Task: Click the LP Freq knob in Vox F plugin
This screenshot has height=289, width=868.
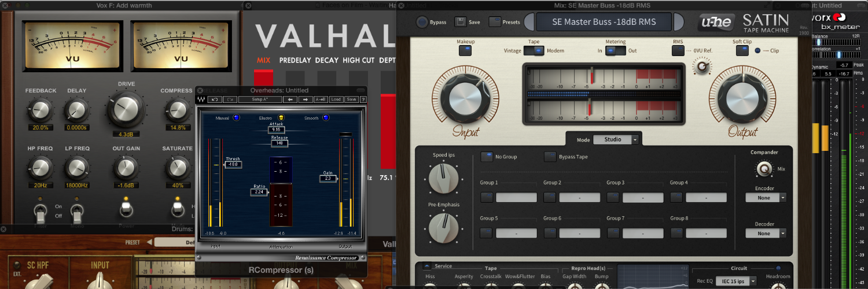Action: [x=76, y=168]
